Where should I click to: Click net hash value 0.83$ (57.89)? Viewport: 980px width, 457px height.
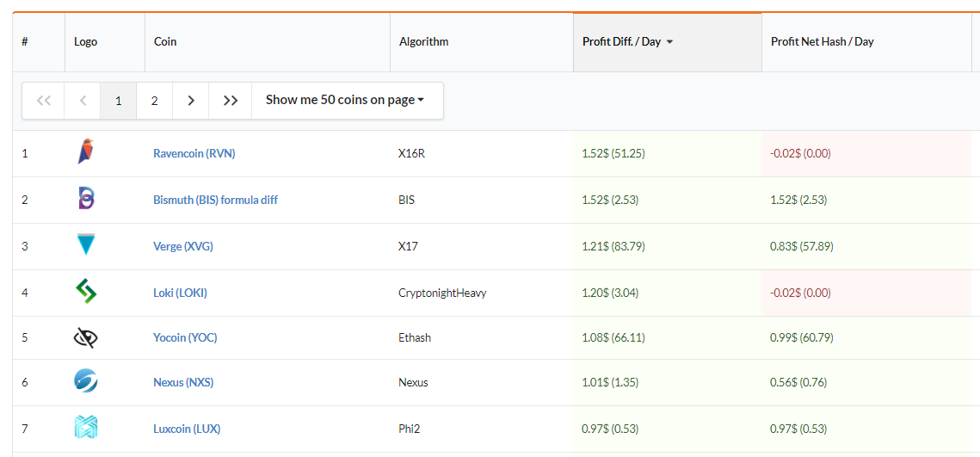tap(802, 246)
